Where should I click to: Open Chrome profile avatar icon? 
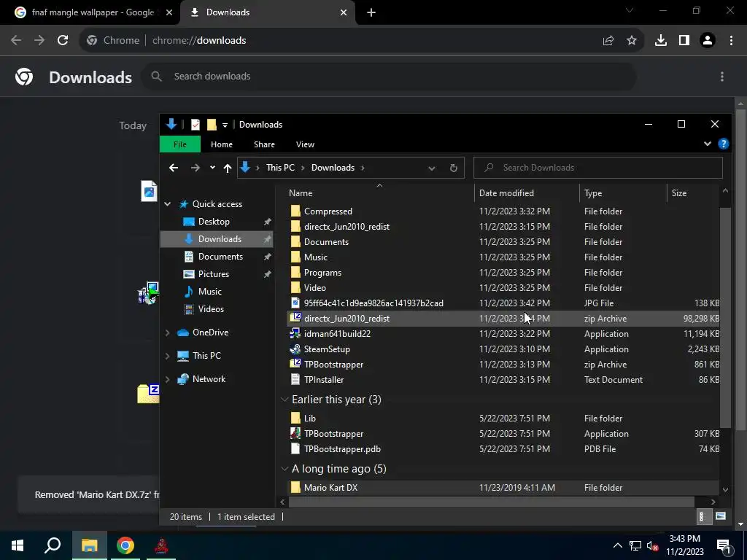point(708,41)
